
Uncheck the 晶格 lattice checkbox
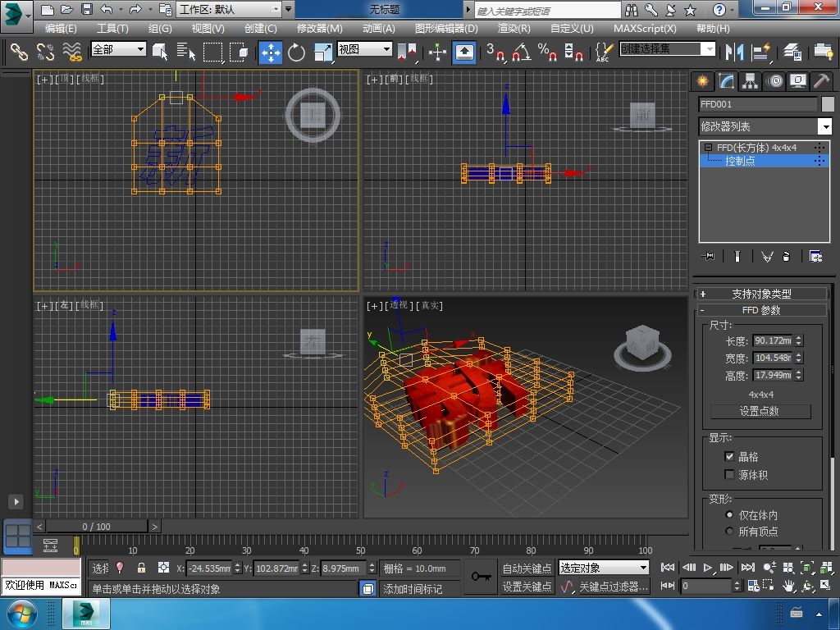click(x=729, y=456)
